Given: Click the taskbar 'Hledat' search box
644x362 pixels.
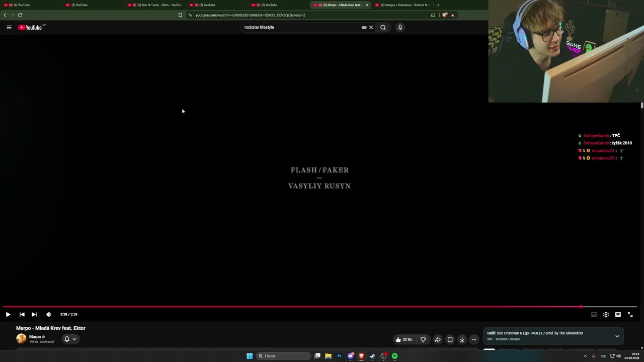Looking at the screenshot, I should pos(283,356).
